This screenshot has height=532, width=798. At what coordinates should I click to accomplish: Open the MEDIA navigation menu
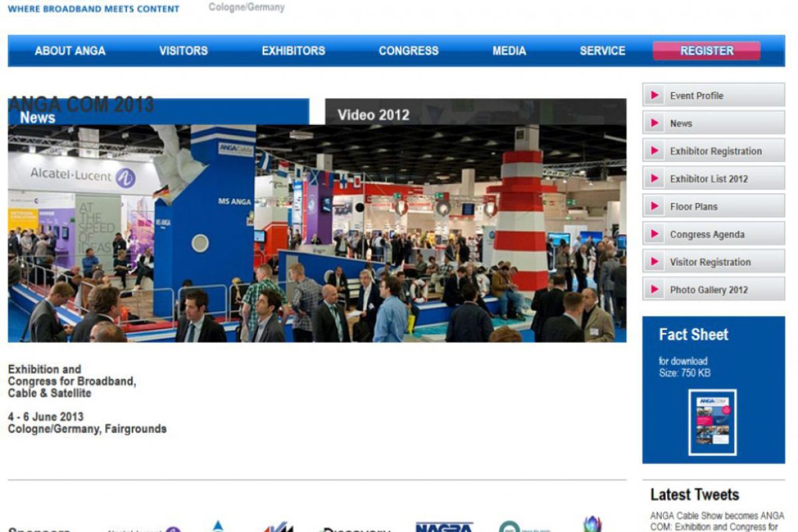coord(509,51)
